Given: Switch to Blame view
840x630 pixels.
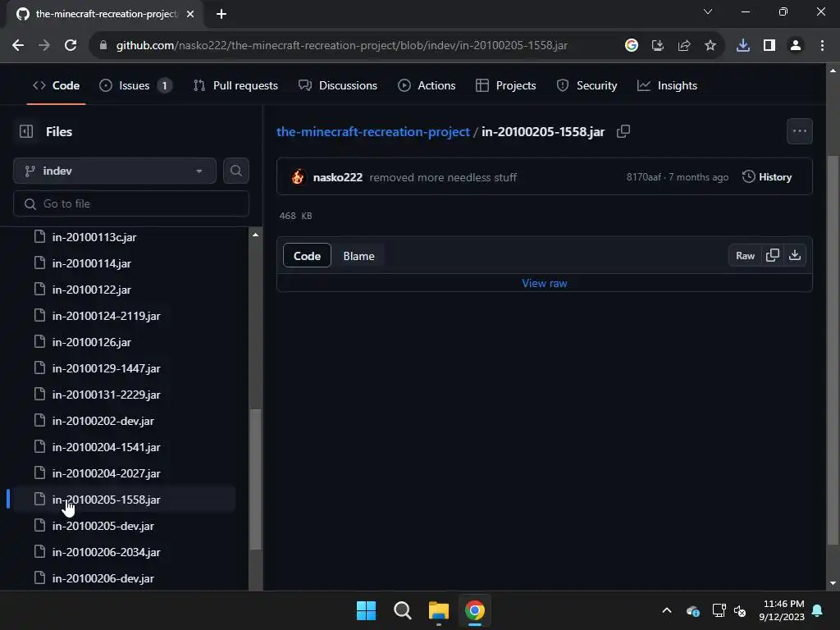Looking at the screenshot, I should tap(358, 256).
